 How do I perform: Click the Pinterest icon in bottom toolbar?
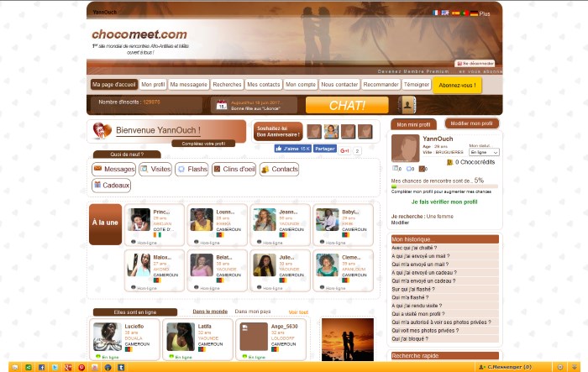pyautogui.click(x=81, y=367)
